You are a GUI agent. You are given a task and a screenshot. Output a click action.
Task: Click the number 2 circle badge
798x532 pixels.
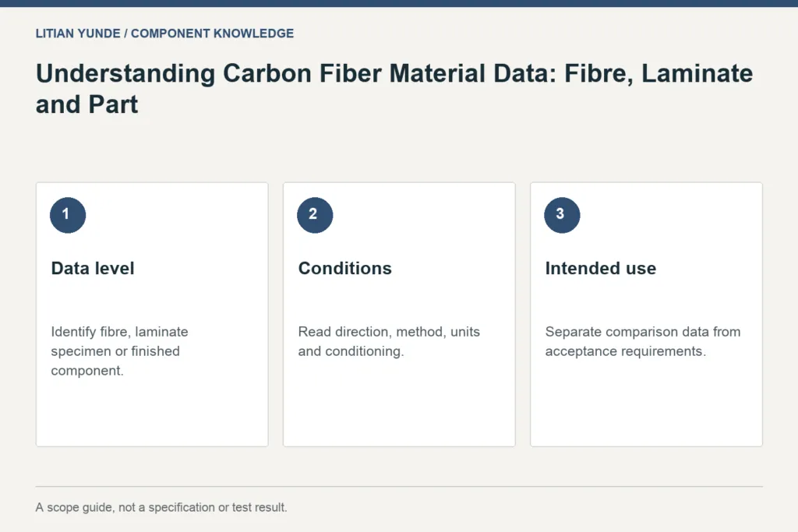click(x=315, y=215)
